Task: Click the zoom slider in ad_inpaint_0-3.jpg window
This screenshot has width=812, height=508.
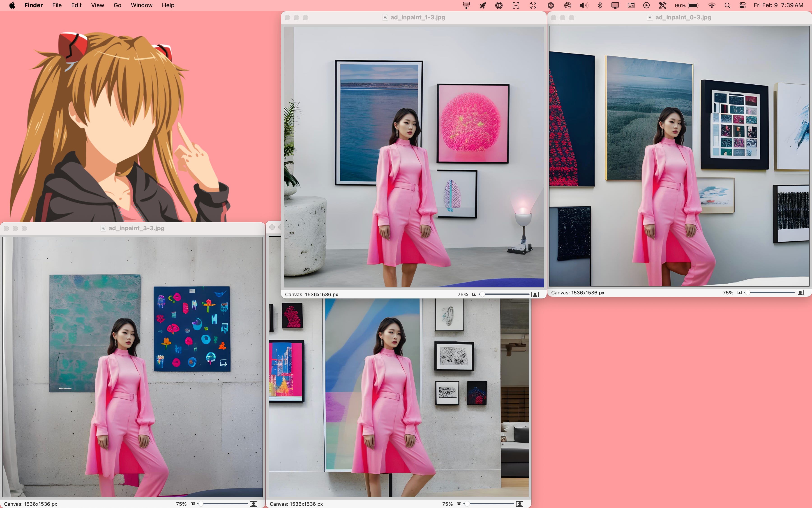Action: (x=769, y=293)
